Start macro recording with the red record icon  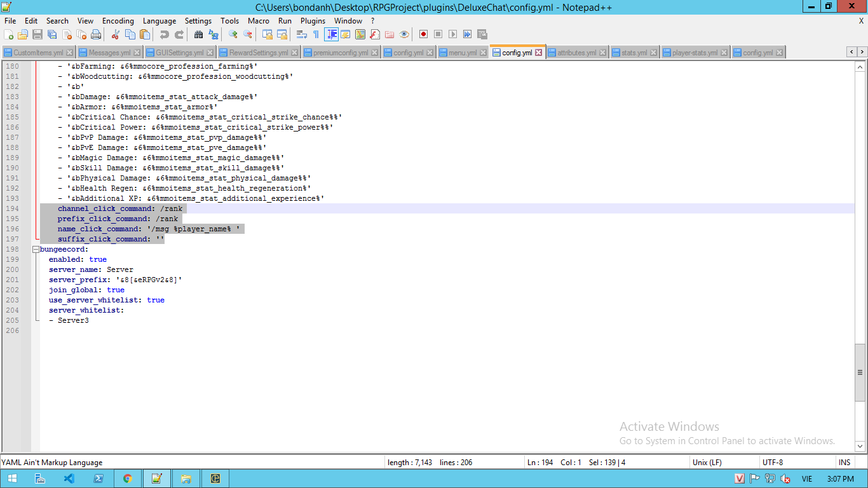(x=423, y=34)
